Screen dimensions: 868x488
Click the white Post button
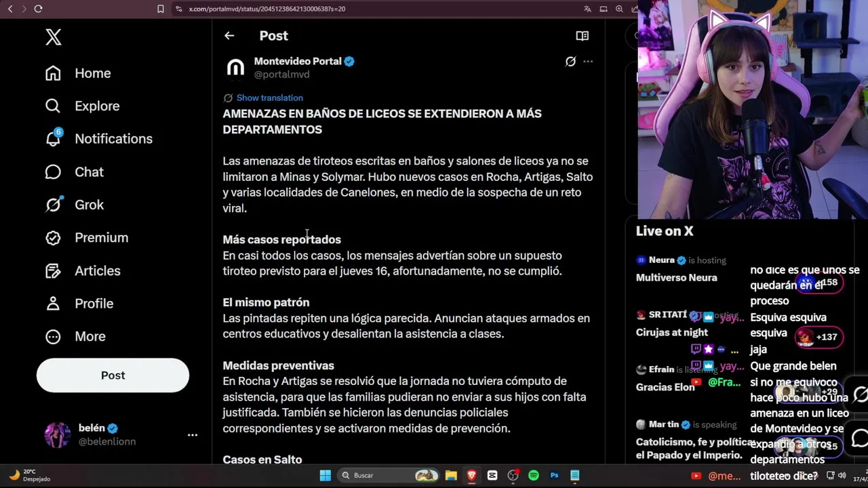point(113,375)
